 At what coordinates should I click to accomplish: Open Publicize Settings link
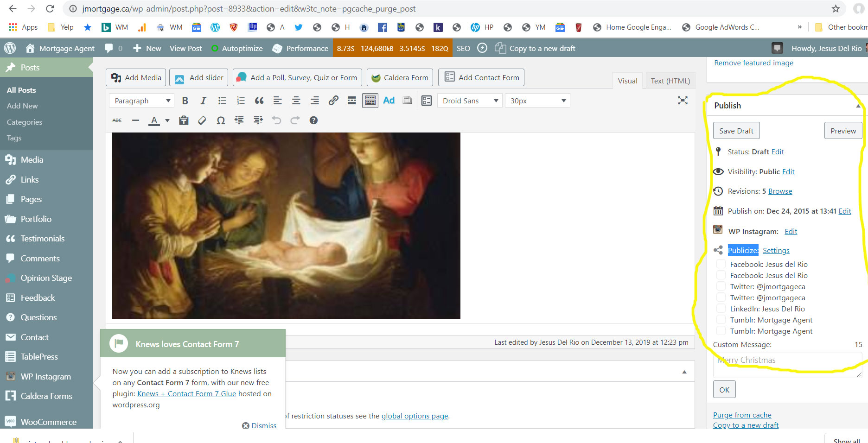coord(776,250)
